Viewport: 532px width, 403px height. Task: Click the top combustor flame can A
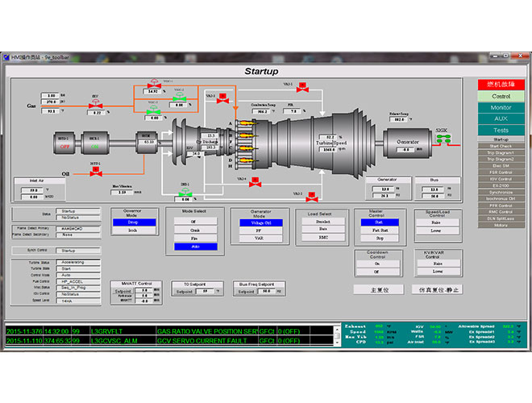pos(247,123)
